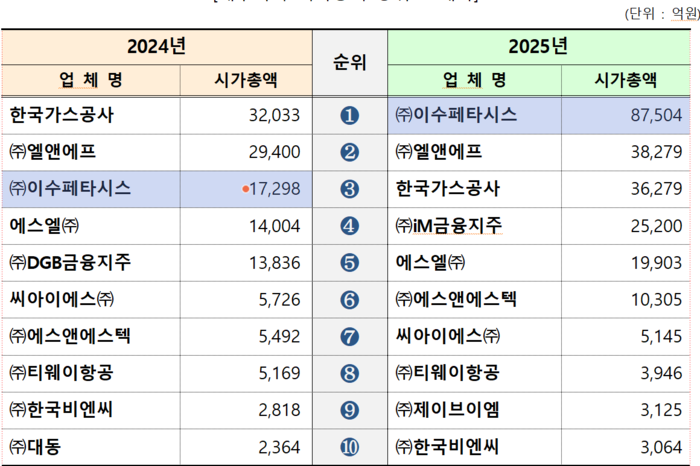700x466 pixels.
Task: Select the value 87,504
Action: 656,116
